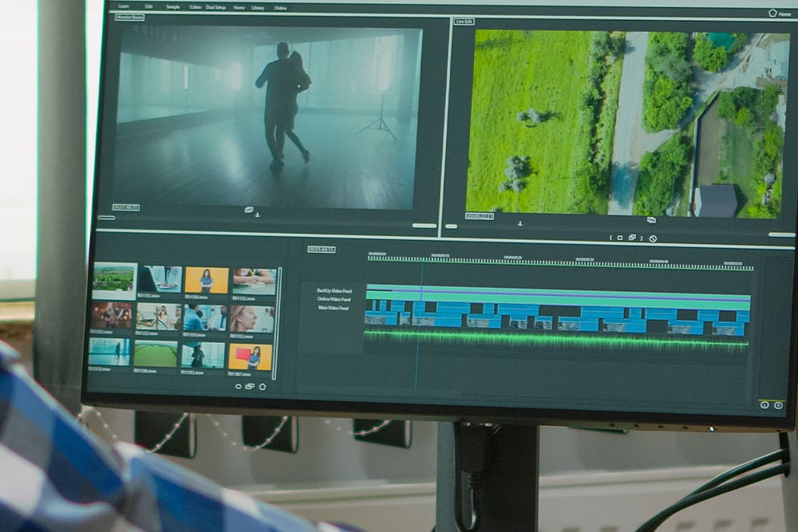Click the duplicate icon below the media bin
This screenshot has height=532, width=798.
tap(250, 387)
